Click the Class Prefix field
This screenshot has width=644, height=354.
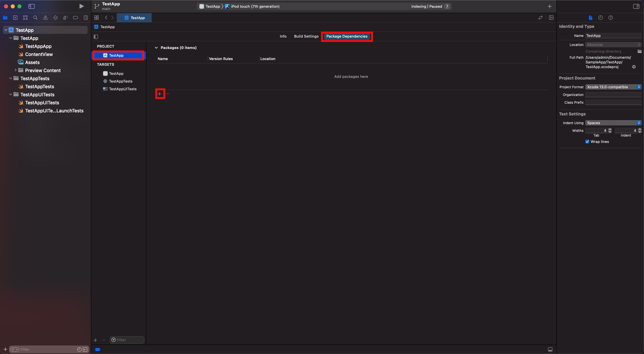pyautogui.click(x=613, y=102)
